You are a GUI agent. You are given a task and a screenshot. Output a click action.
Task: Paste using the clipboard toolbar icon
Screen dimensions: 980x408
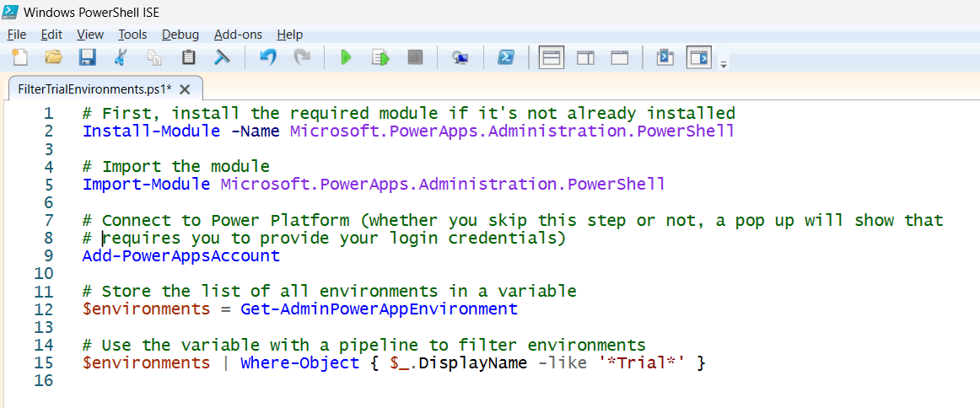(188, 57)
